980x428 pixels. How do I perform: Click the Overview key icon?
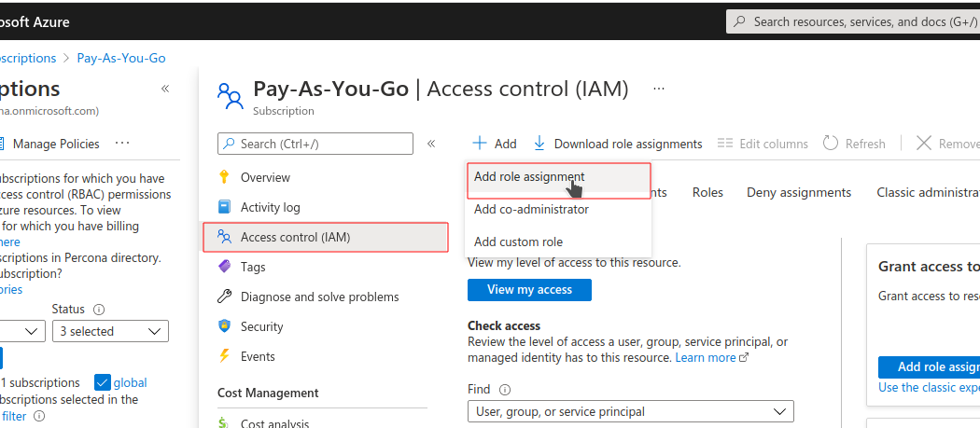point(224,177)
